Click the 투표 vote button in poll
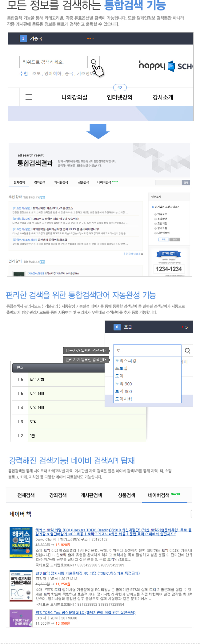200x644 pixels. tap(164, 239)
